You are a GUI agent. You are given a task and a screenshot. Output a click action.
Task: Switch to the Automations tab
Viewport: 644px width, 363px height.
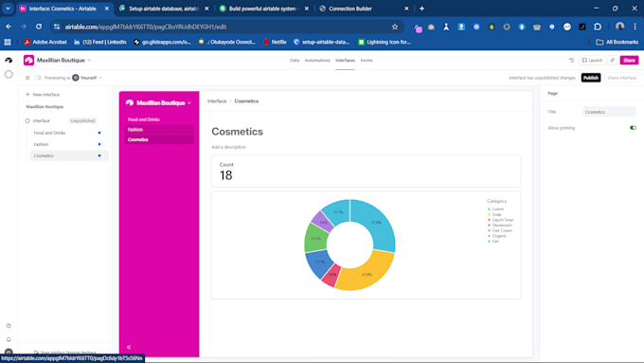pyautogui.click(x=317, y=61)
